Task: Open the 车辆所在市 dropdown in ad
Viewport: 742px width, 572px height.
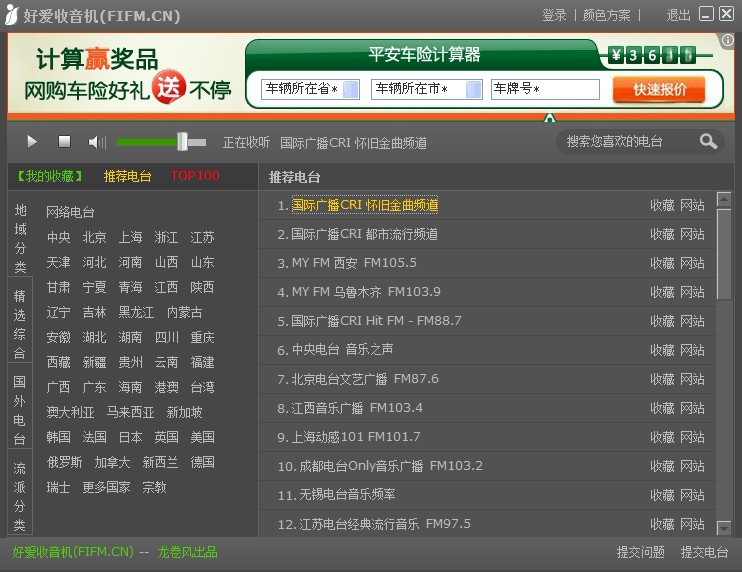Action: (x=473, y=89)
